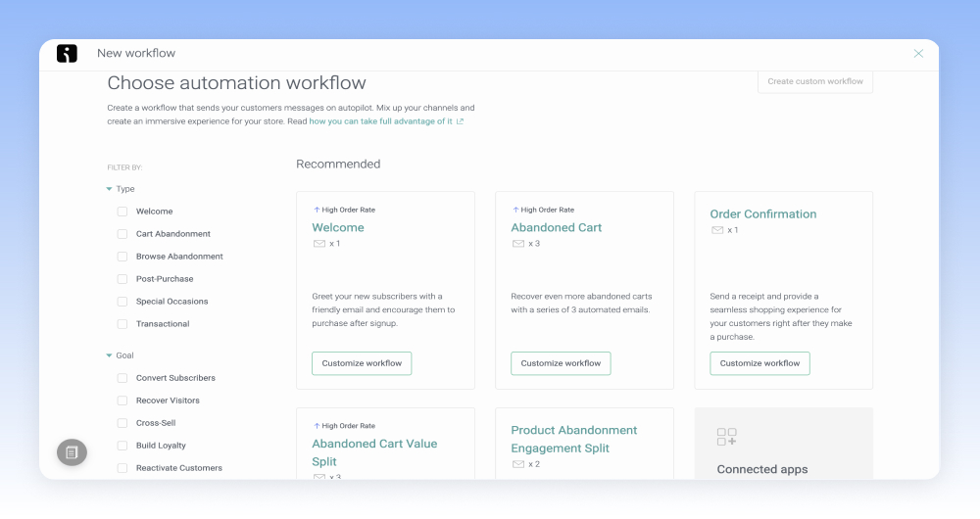
Task: Check the Welcome type filter
Action: click(122, 212)
